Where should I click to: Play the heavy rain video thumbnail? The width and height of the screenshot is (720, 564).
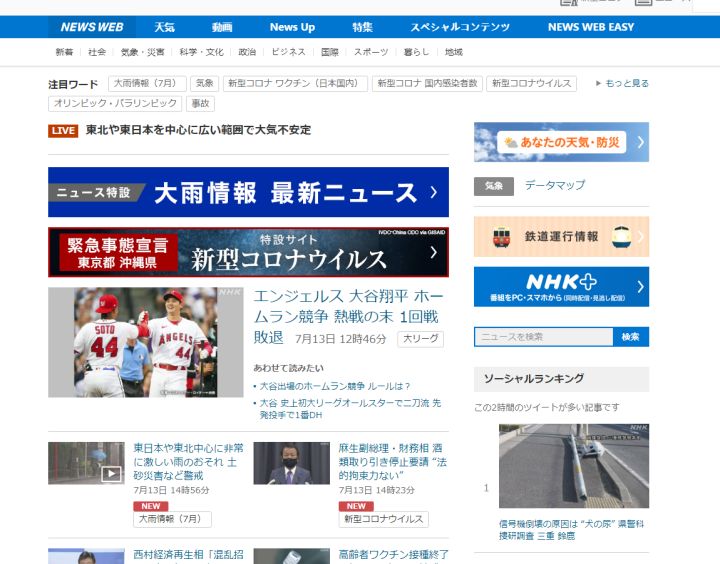86,463
